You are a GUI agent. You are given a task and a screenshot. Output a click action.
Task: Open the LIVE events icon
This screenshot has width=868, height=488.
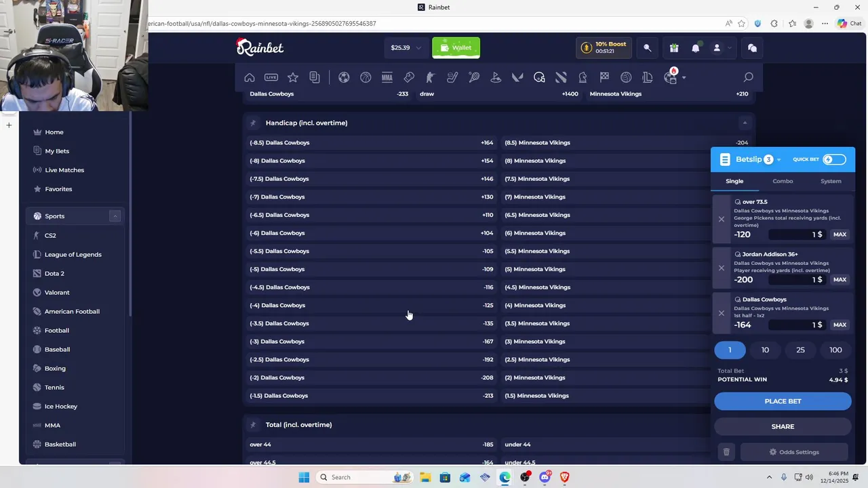(271, 77)
